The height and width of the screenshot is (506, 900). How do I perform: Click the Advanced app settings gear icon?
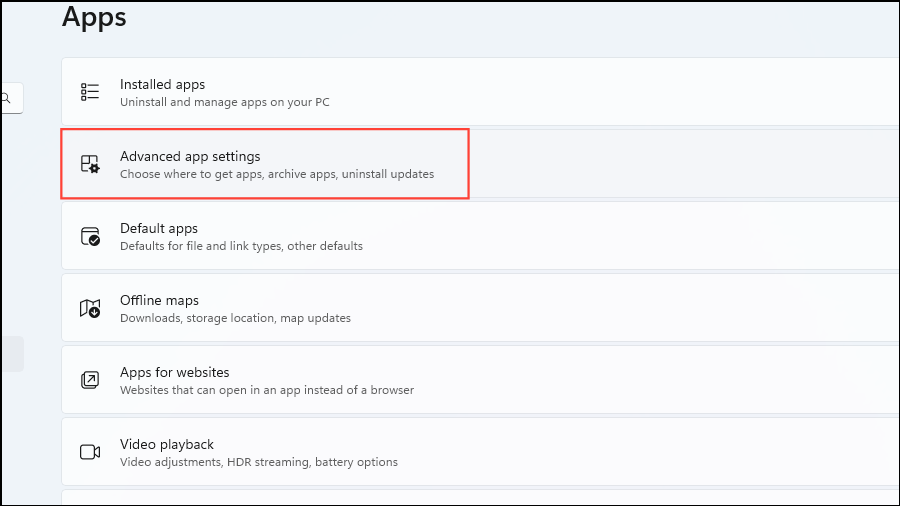(90, 164)
